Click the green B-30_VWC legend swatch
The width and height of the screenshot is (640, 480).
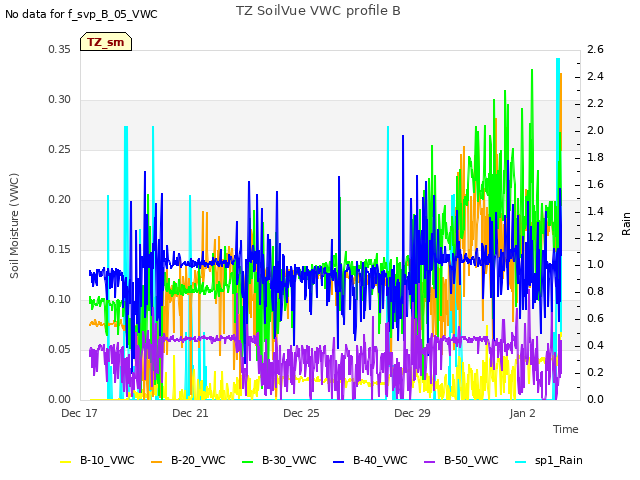tap(248, 462)
